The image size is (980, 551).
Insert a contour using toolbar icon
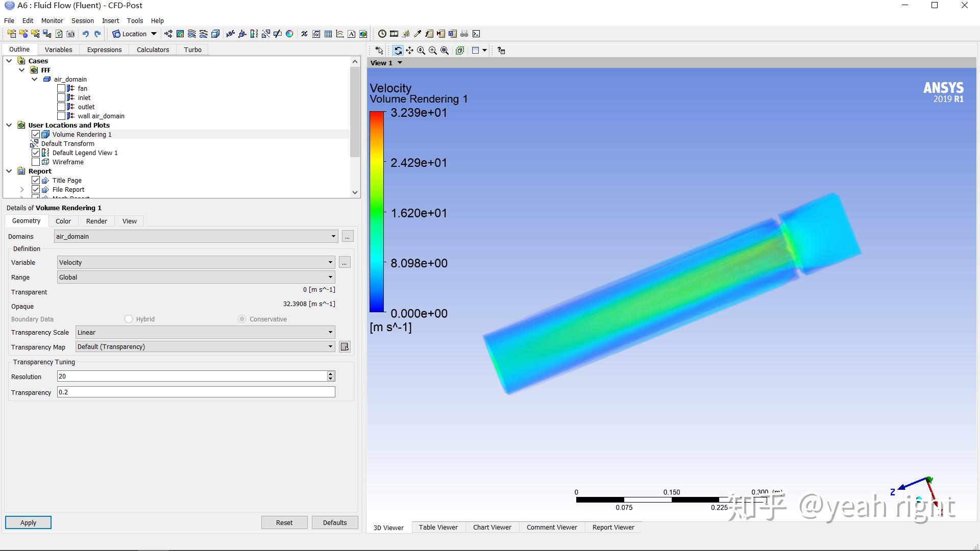[180, 34]
